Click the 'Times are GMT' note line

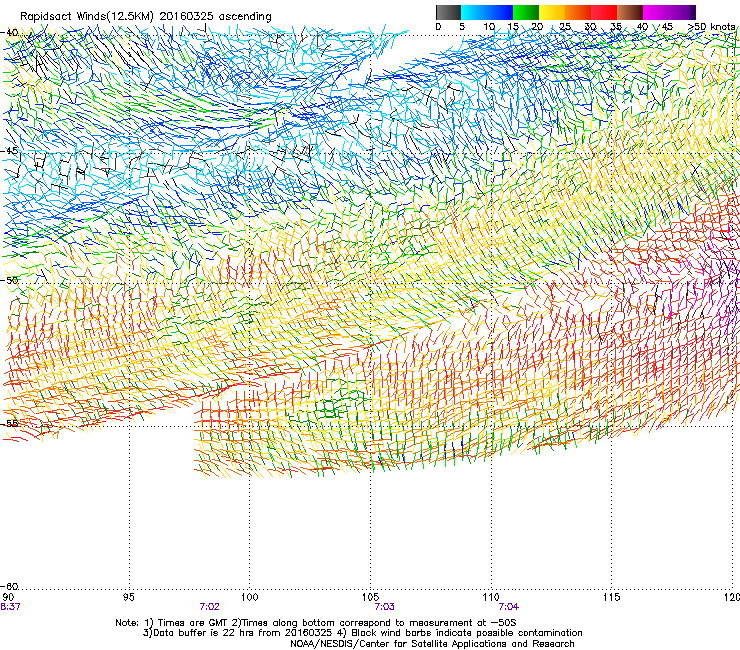pyautogui.click(x=316, y=623)
